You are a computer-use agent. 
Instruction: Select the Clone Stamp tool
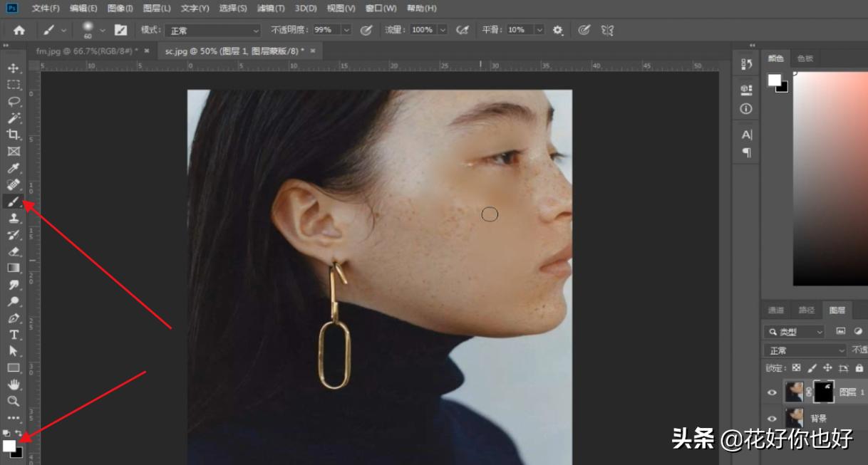pos(14,219)
